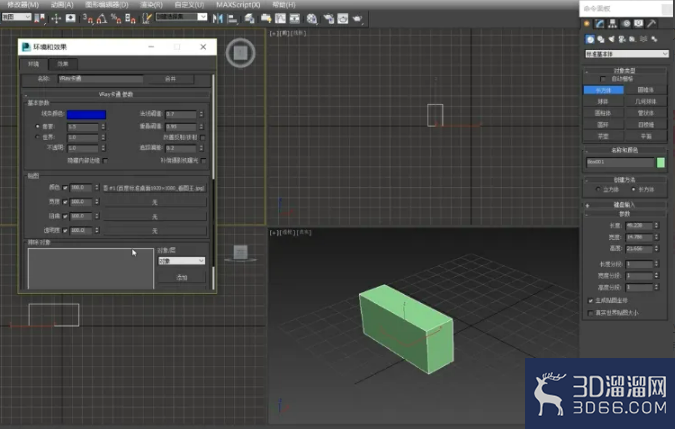Select the Shapes category icon
Screen dimensions: 675x429
[x=601, y=39]
